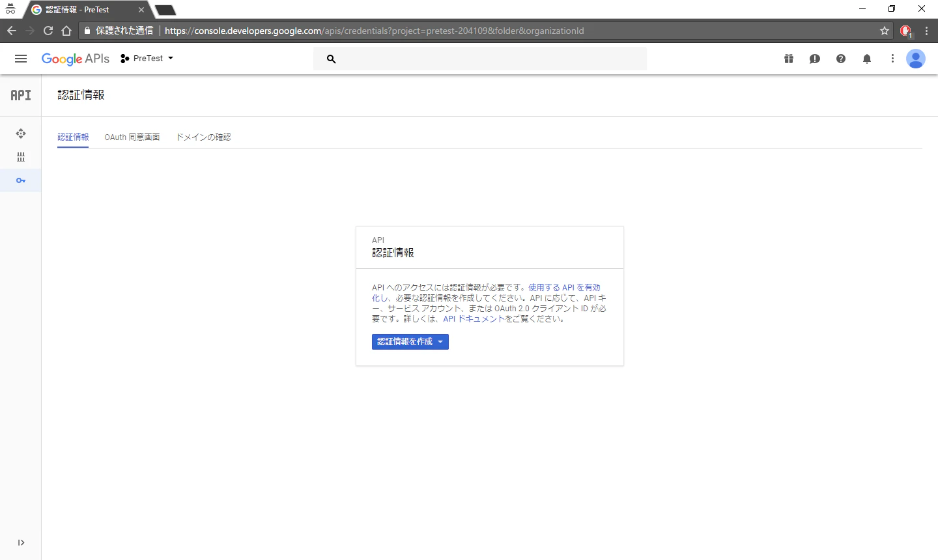Image resolution: width=938 pixels, height=560 pixels.
Task: Expand the sidebar with the arrow toggle
Action: [21, 542]
